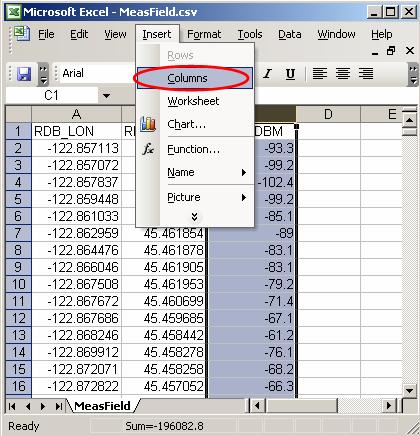
Task: Click status bar Sum=-196082.8
Action: pyautogui.click(x=164, y=426)
